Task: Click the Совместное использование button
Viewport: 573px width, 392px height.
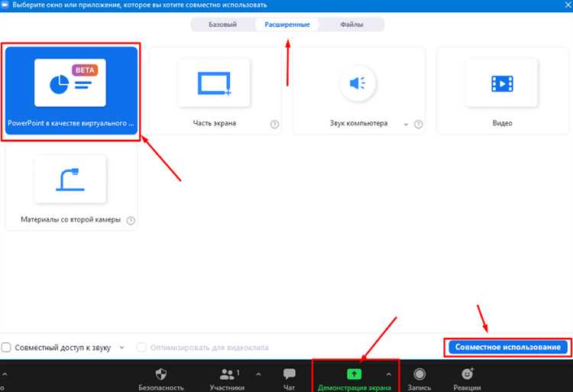Action: coord(508,347)
